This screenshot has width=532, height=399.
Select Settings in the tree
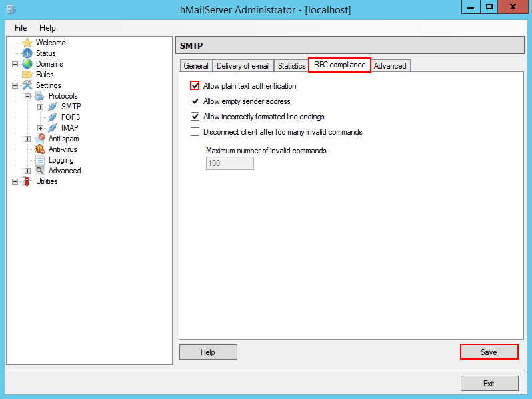[49, 85]
